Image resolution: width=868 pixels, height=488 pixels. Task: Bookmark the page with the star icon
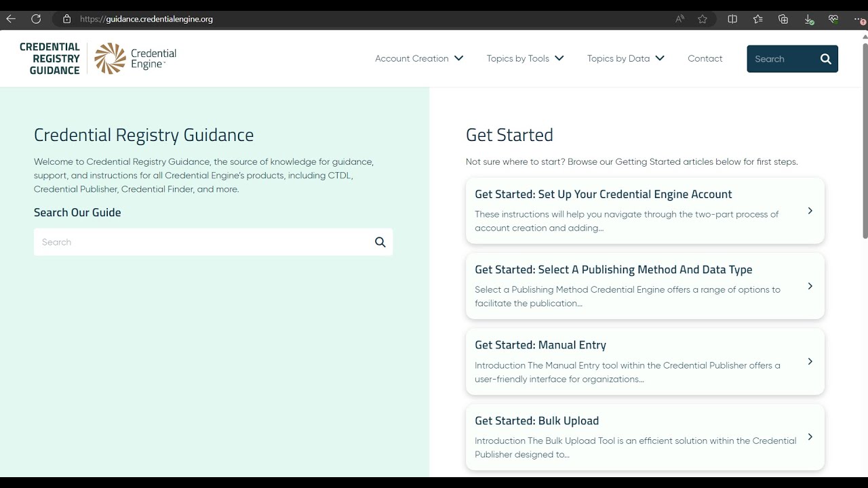[x=703, y=19]
